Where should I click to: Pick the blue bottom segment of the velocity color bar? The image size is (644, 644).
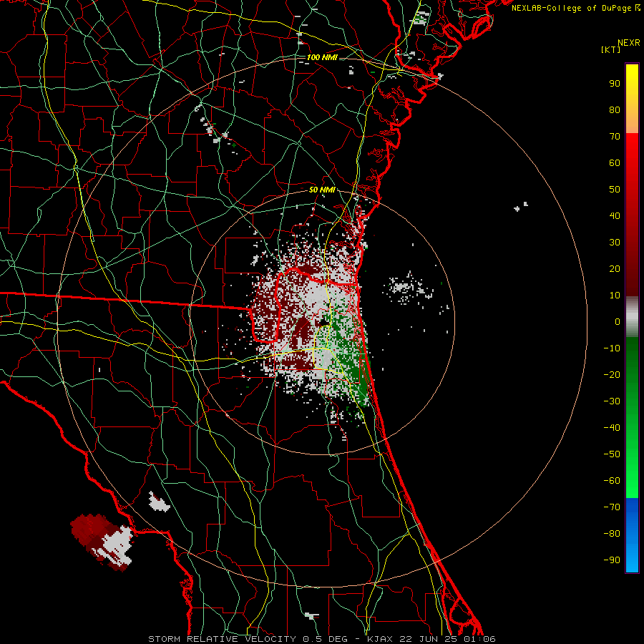coord(632,535)
